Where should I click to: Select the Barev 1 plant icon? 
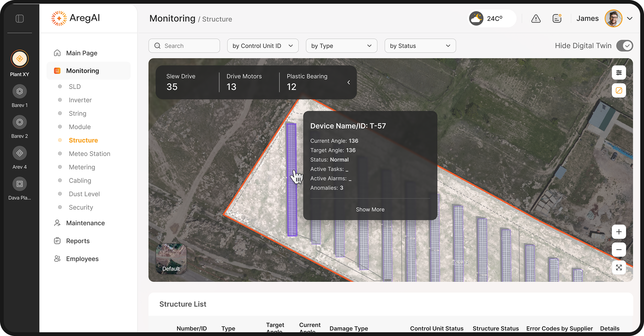point(20,91)
